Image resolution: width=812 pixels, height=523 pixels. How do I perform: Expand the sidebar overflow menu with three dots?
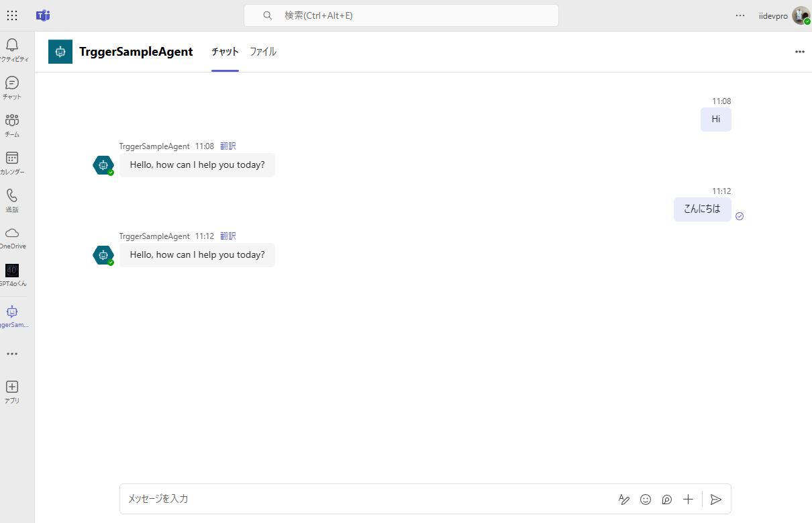coord(11,354)
